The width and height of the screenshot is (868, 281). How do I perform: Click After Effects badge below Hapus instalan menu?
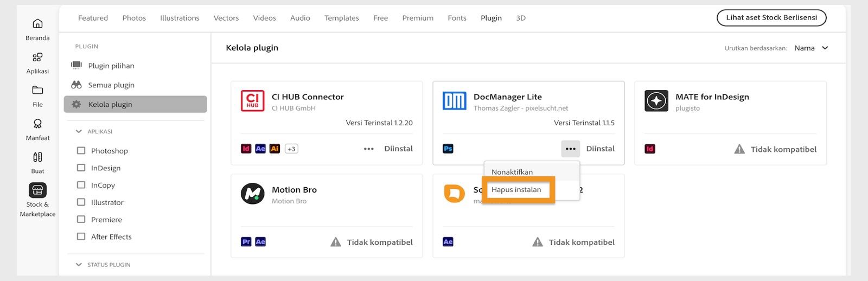pos(448,242)
